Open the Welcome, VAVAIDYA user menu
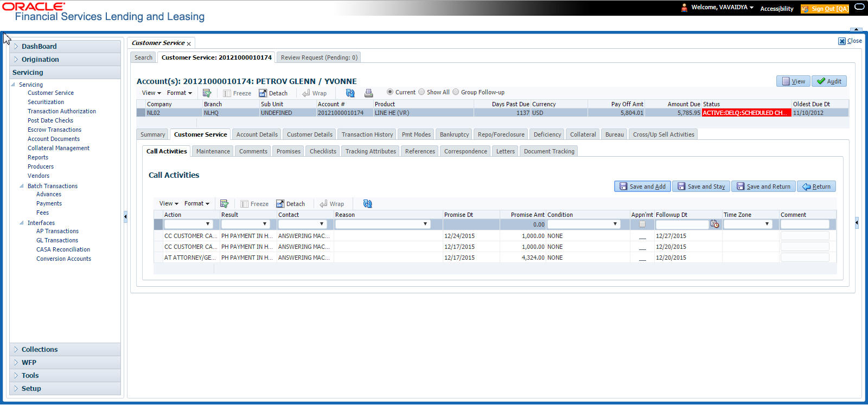The image size is (868, 405). pyautogui.click(x=722, y=8)
